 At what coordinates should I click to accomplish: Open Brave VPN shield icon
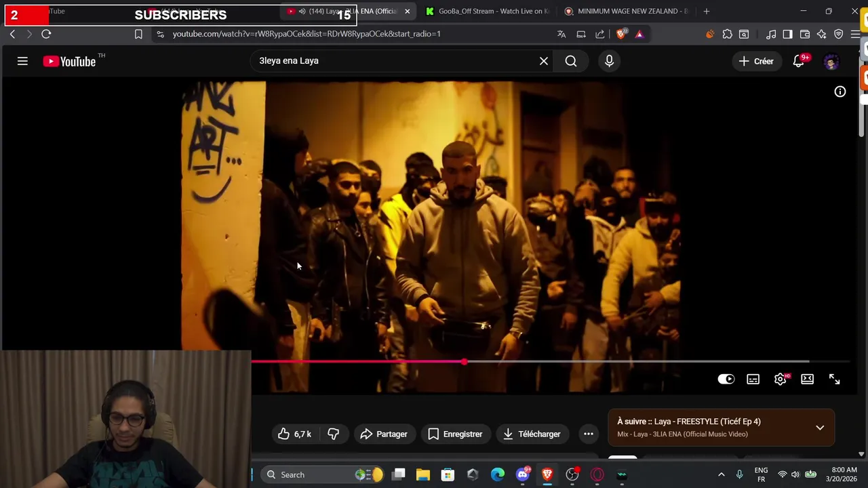839,34
